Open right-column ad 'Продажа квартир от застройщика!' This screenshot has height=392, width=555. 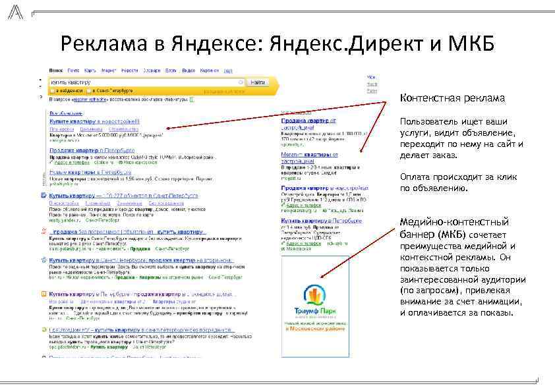[308, 124]
